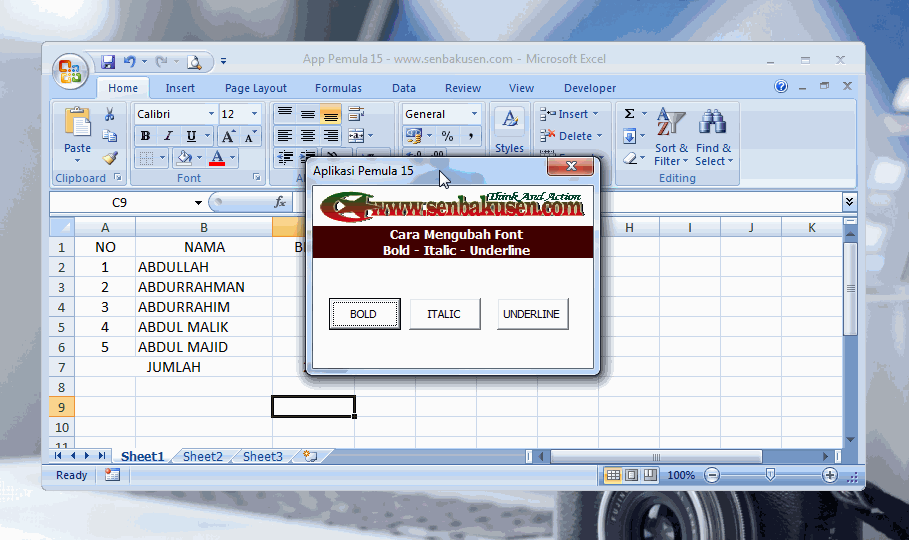Decrease indent in Alignment group
The width and height of the screenshot is (909, 540).
285,157
